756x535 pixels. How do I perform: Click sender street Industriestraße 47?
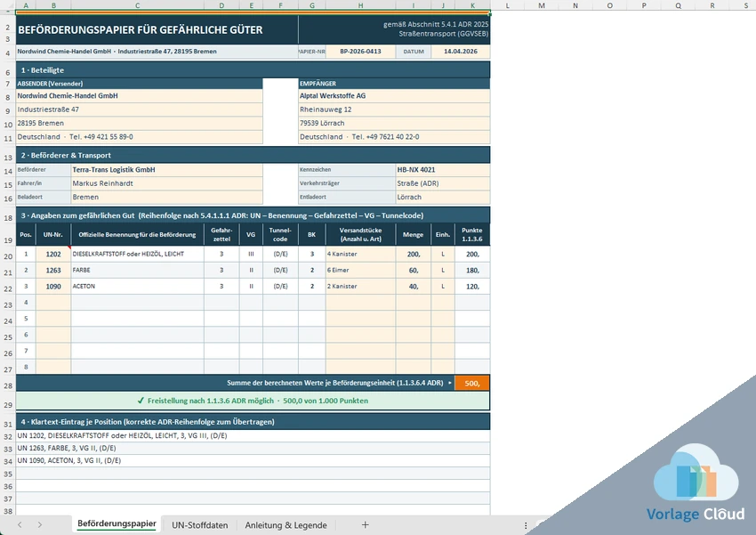140,109
